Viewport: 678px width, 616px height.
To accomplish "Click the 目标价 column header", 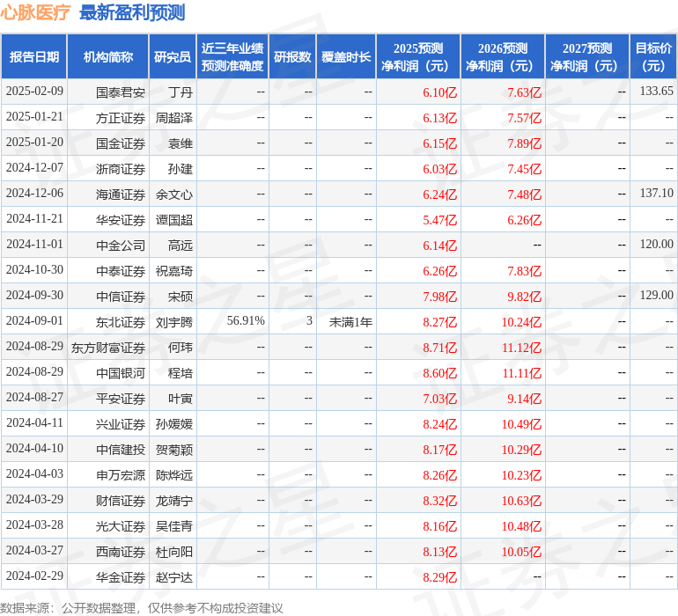I will point(653,57).
